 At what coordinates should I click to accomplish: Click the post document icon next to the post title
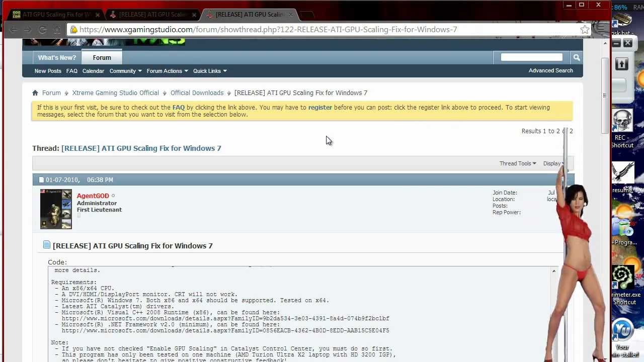click(47, 245)
